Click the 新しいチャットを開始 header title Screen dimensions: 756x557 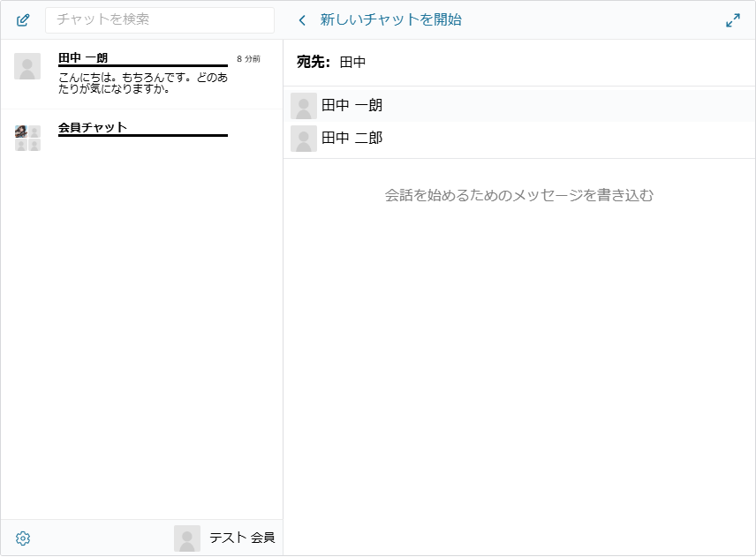pos(390,19)
